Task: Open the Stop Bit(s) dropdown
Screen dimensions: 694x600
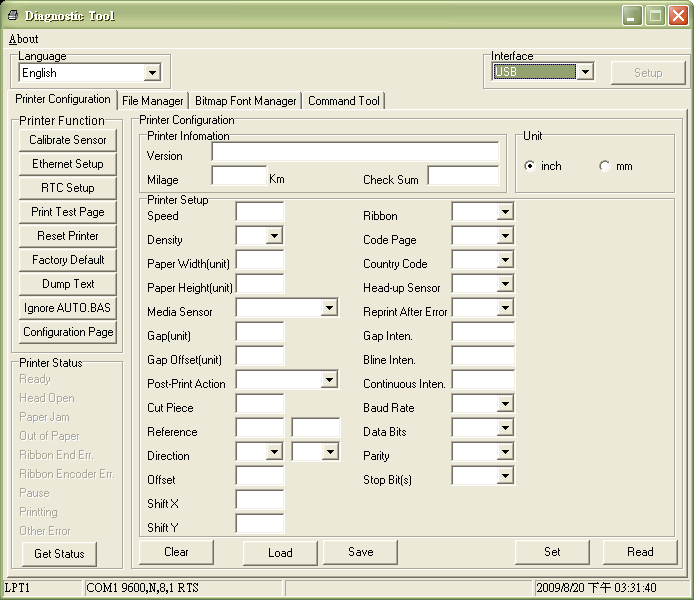Action: click(505, 476)
